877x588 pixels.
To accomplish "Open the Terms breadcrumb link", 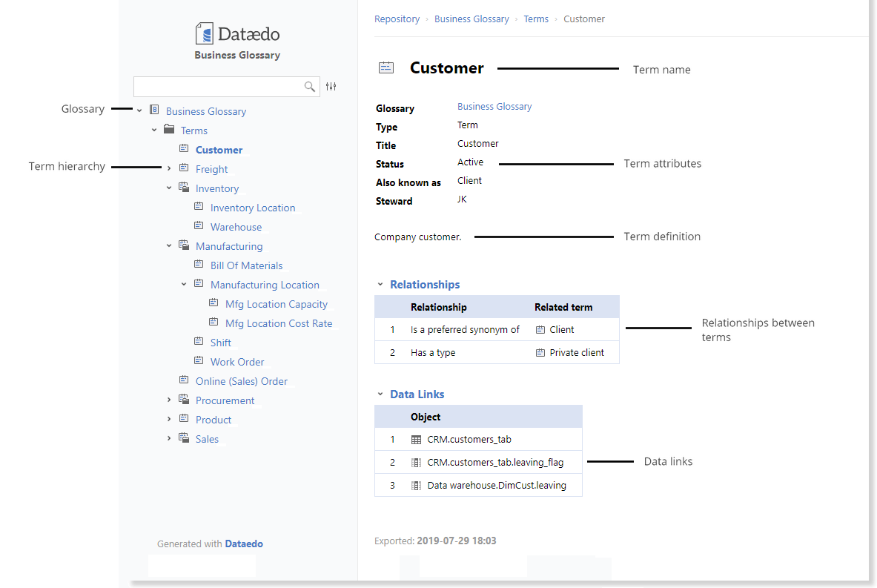I will 536,19.
